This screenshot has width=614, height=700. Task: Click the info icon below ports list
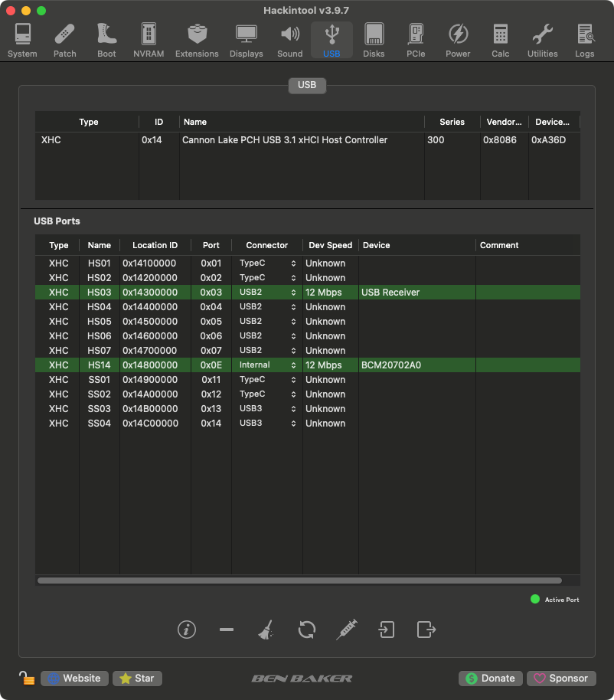187,630
